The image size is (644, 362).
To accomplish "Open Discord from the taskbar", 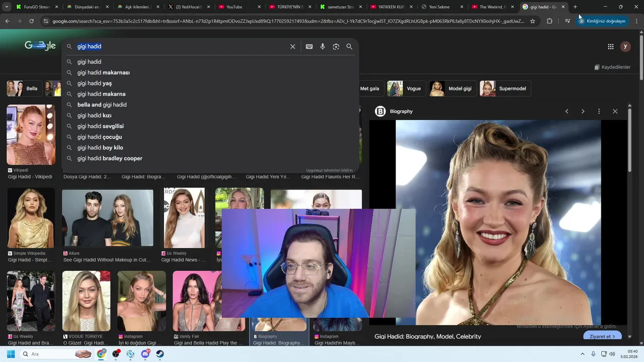I will coord(145,354).
